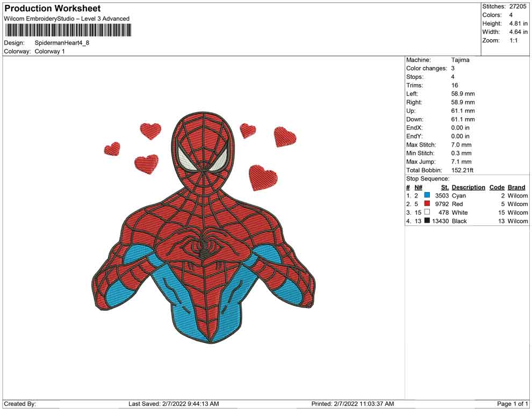Viewport: 532px width, 409px height.
Task: Click the Min Stitch value '0.3 mm'
Action: tap(462, 153)
